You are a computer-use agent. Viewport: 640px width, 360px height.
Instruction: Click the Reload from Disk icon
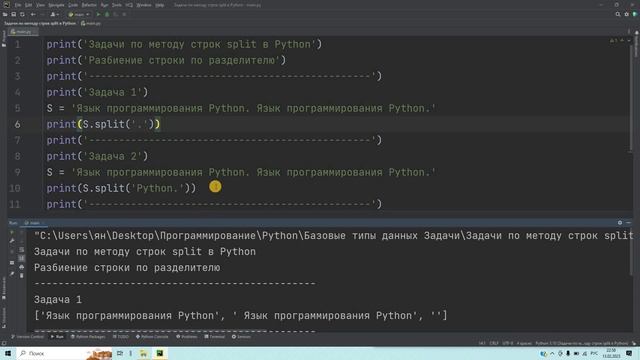coord(22,14)
